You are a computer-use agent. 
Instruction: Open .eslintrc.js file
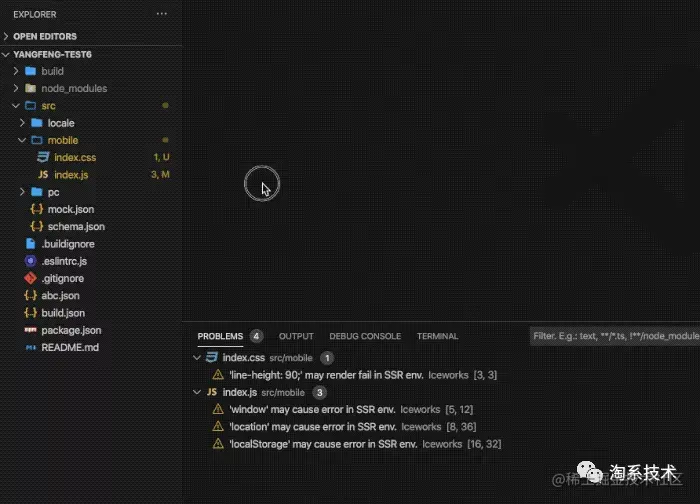64,261
